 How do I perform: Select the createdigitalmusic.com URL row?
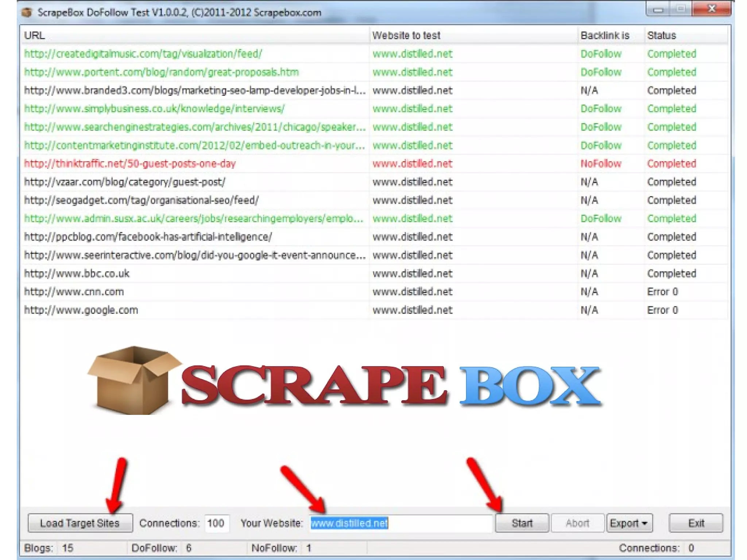coord(143,54)
